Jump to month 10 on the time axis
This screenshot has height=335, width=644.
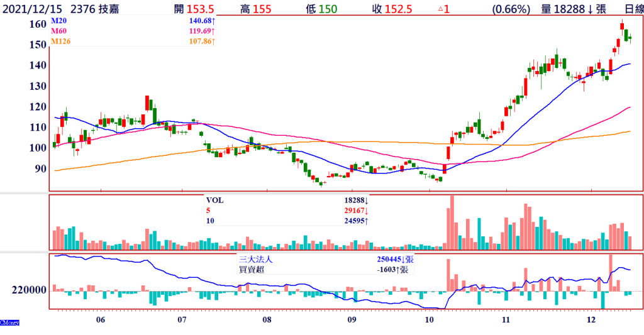pos(430,320)
